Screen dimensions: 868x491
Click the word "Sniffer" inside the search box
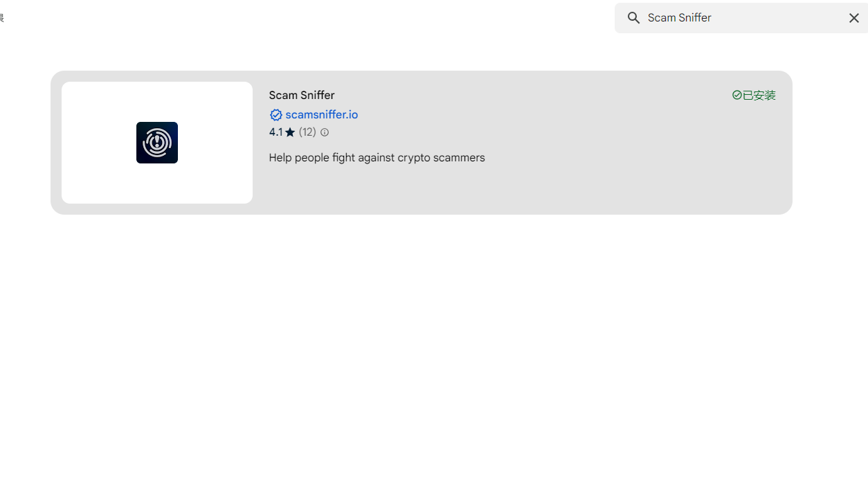point(695,18)
